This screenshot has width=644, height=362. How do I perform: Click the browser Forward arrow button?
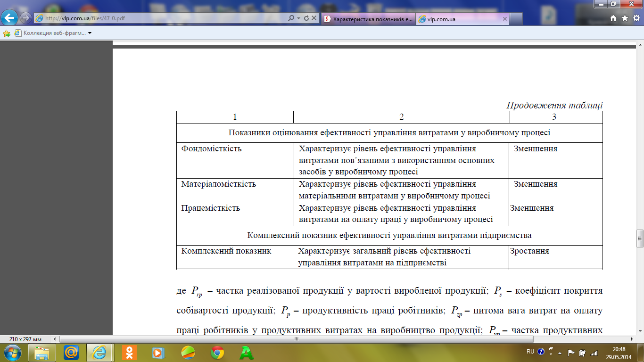point(25,18)
